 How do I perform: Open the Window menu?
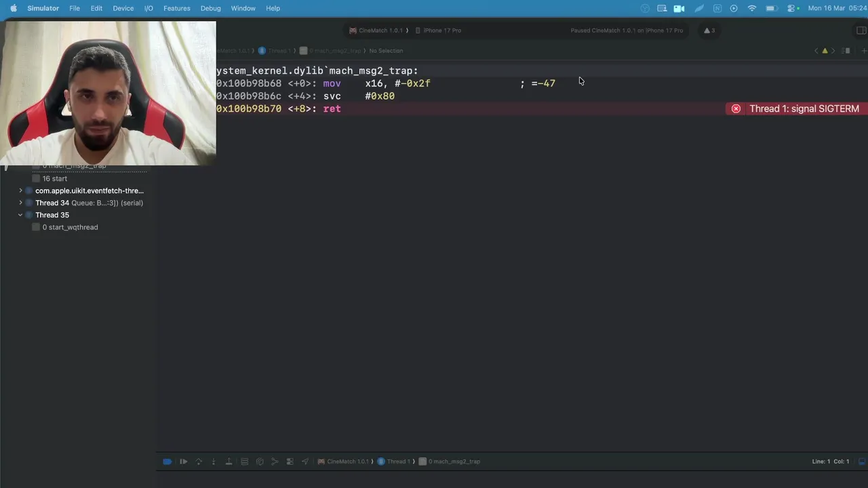pyautogui.click(x=243, y=8)
